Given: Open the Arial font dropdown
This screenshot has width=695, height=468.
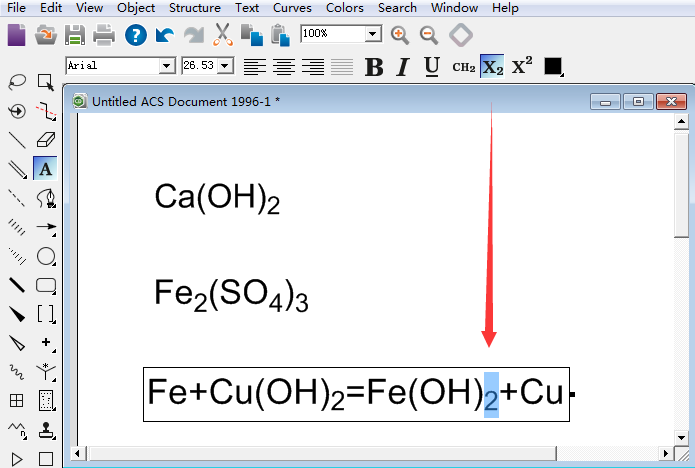Looking at the screenshot, I should [167, 66].
